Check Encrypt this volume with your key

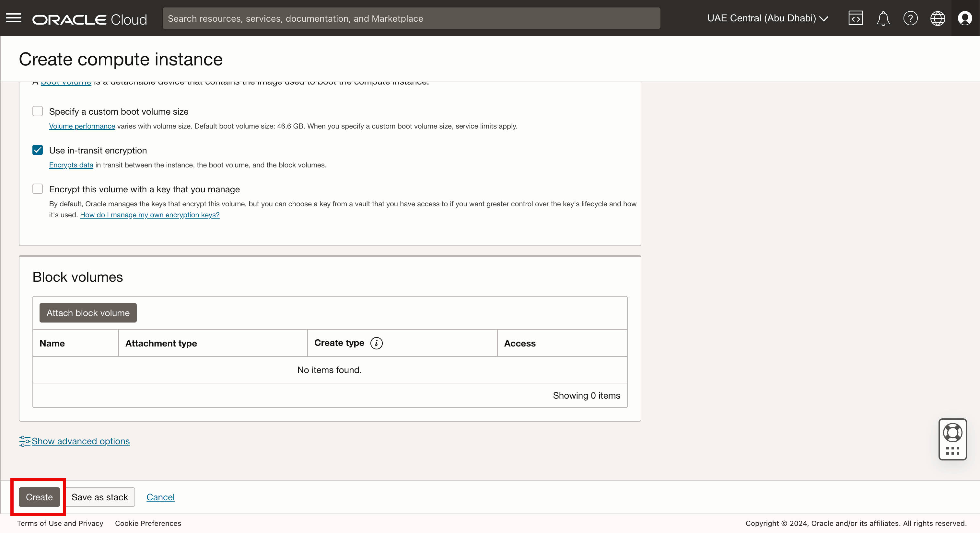pos(38,189)
